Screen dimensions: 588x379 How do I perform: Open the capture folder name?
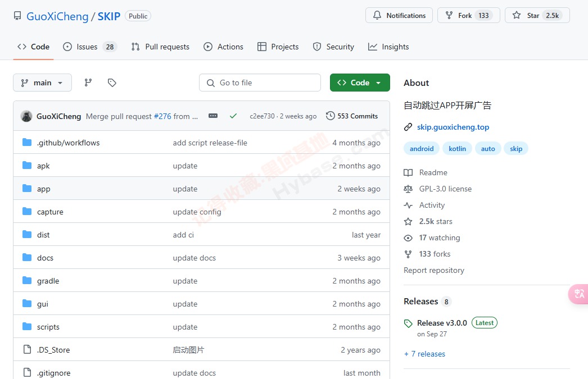(x=50, y=212)
